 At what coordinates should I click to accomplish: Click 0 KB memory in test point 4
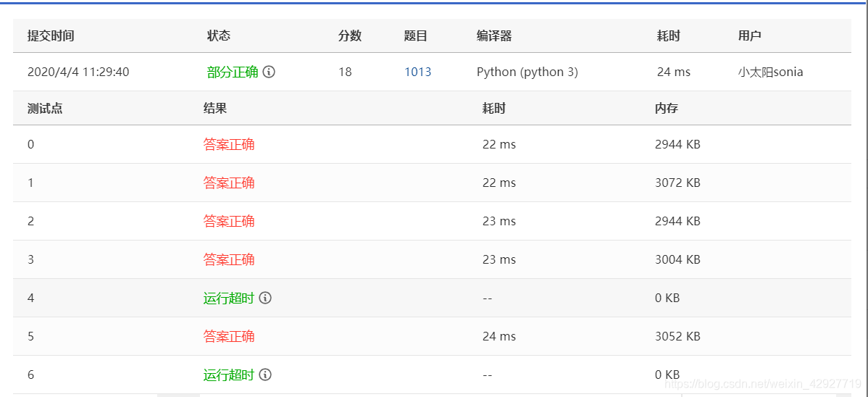tap(667, 298)
